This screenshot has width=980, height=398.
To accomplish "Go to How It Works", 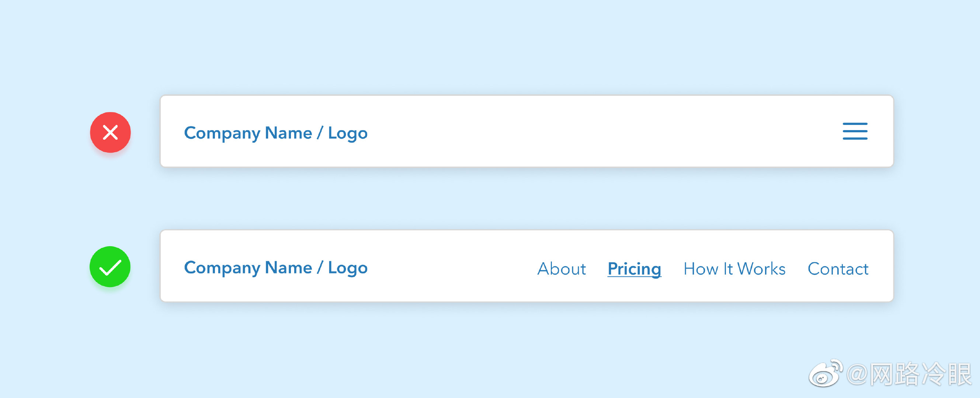I will tap(734, 269).
